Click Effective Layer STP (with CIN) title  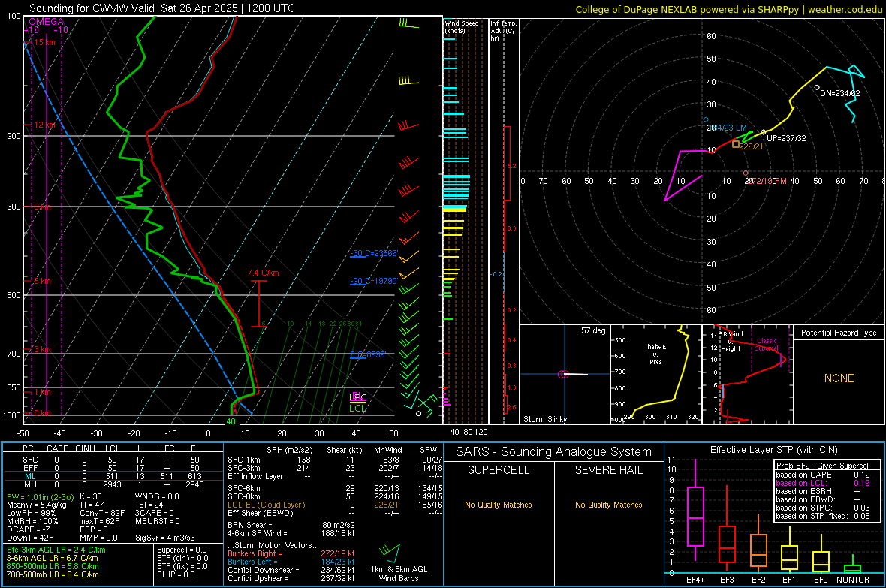[773, 450]
